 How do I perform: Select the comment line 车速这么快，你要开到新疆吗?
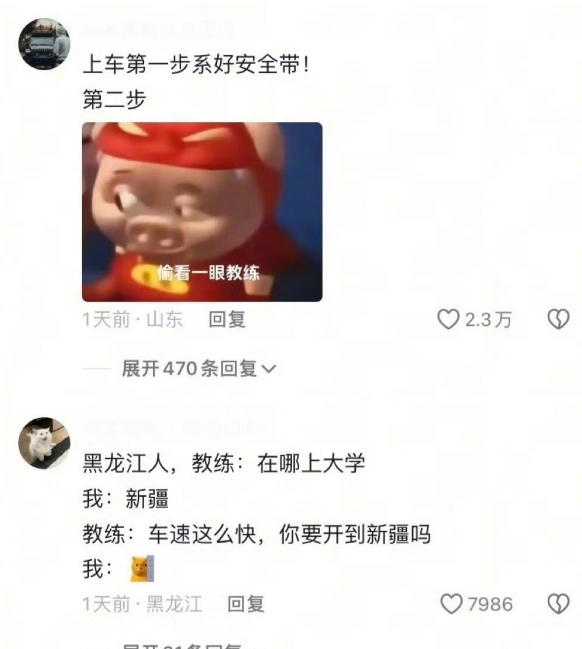click(x=289, y=534)
